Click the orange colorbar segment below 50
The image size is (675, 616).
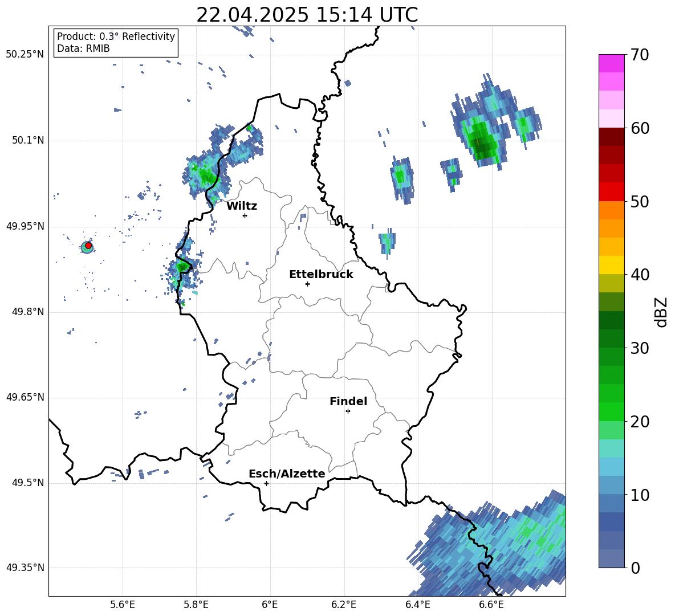click(611, 210)
